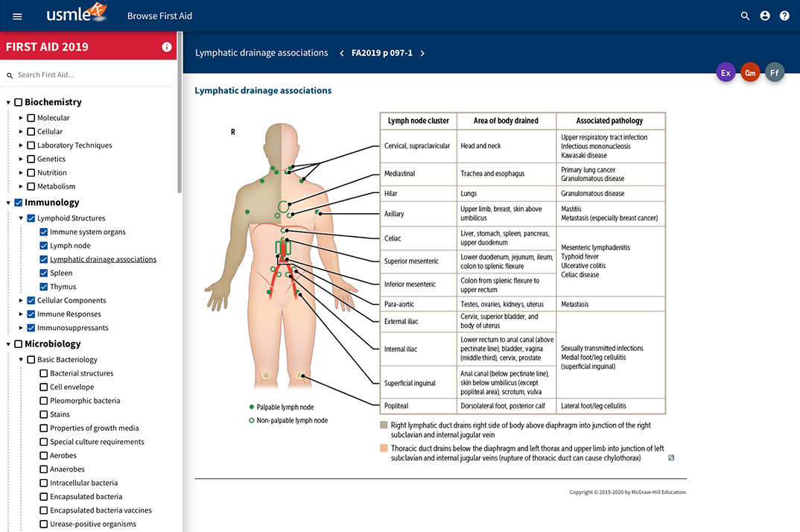Open the Immune Responses topic

pos(69,314)
